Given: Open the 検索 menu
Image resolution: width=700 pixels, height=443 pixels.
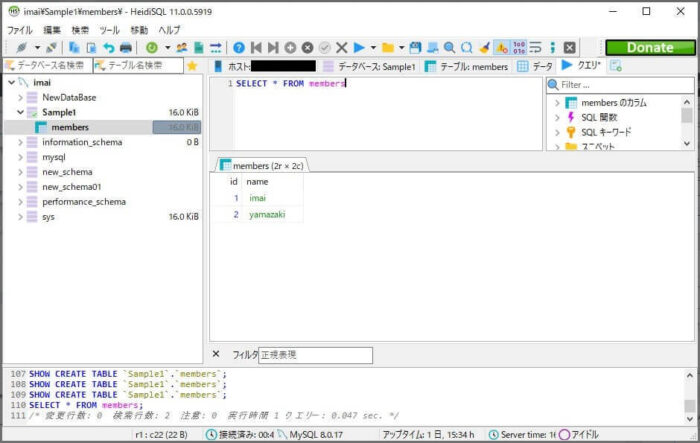Looking at the screenshot, I should [80, 30].
